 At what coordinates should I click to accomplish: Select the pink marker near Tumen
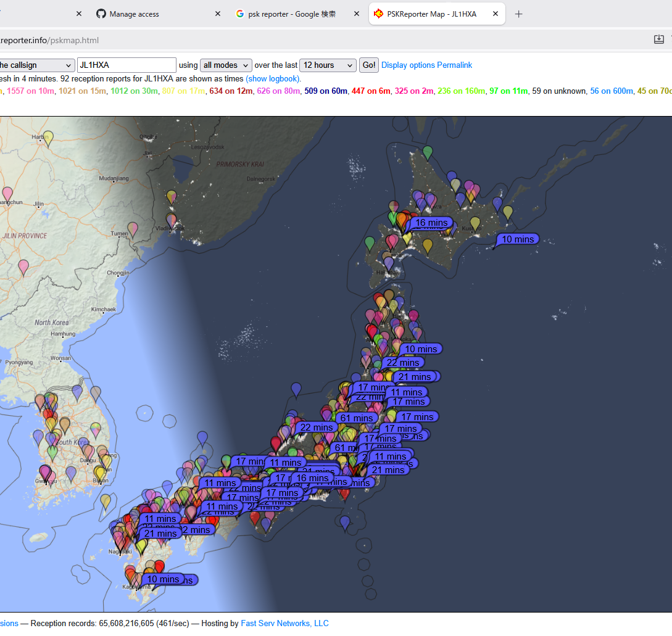[133, 229]
